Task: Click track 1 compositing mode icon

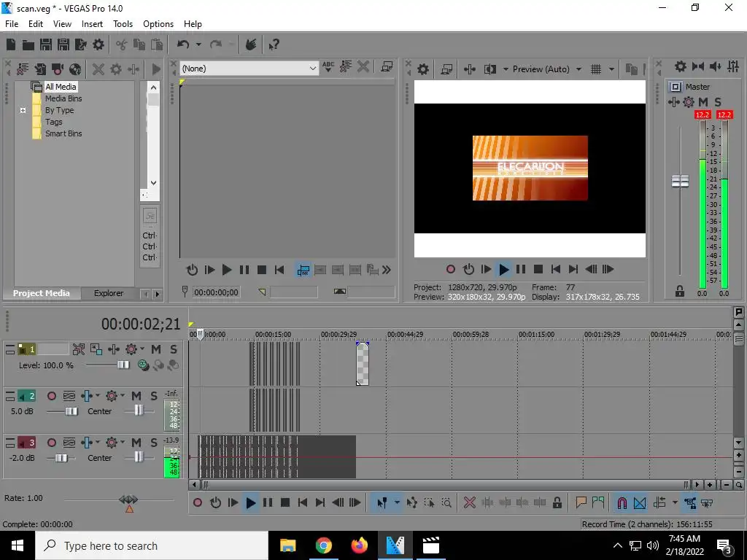Action: pyautogui.click(x=143, y=365)
